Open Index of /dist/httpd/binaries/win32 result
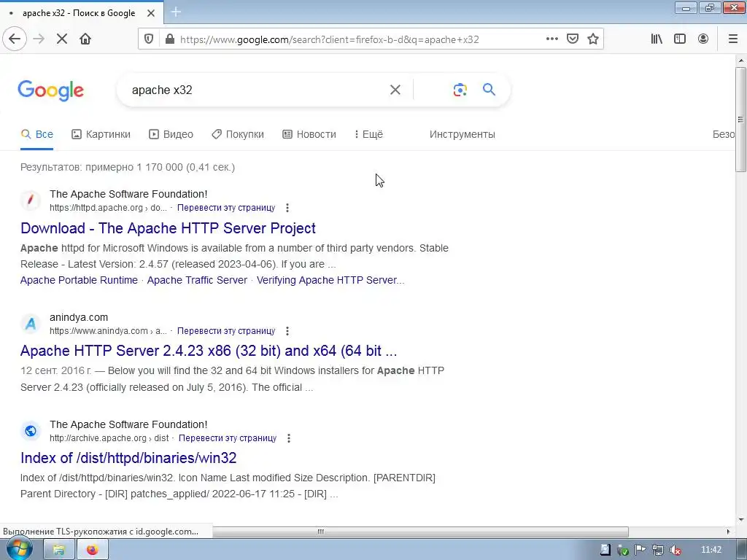Viewport: 747px width, 560px height. click(x=128, y=458)
